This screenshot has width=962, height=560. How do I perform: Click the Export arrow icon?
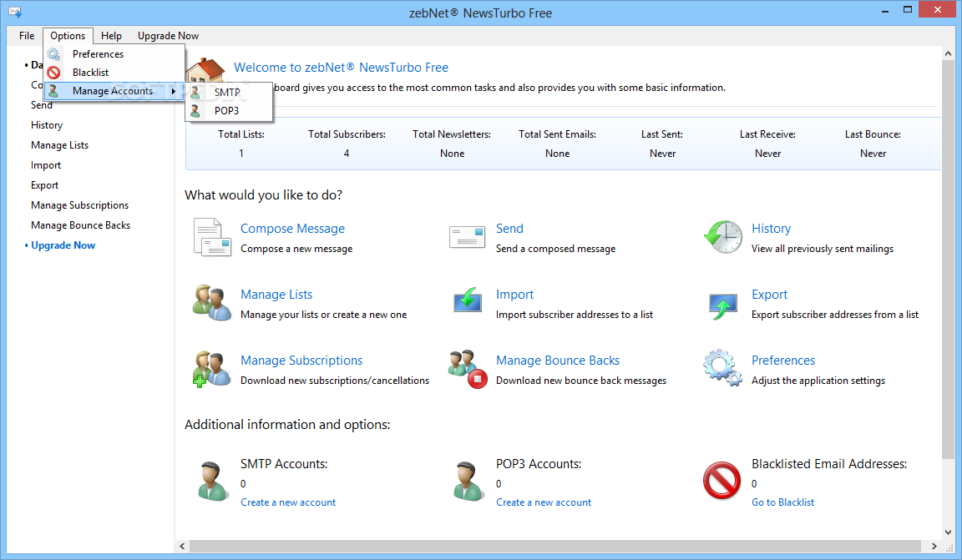(x=722, y=306)
